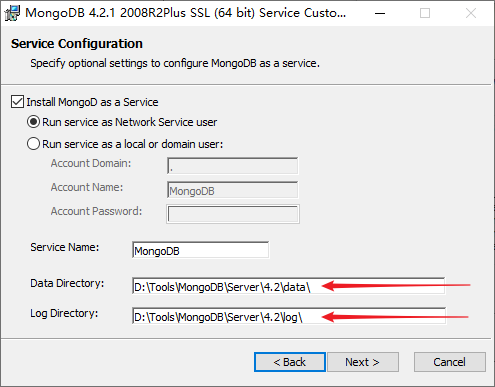Cancel the MongoDB installation
The height and width of the screenshot is (387, 495).
(450, 362)
